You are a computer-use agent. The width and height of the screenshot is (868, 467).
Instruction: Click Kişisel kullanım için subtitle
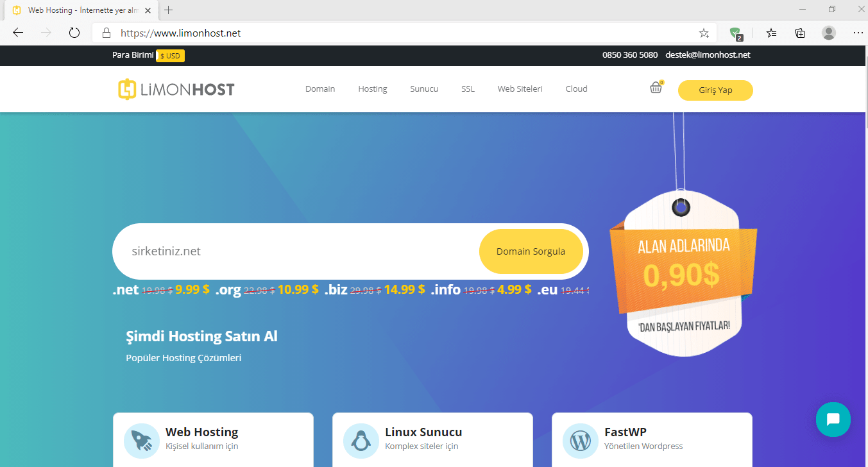[x=201, y=446]
